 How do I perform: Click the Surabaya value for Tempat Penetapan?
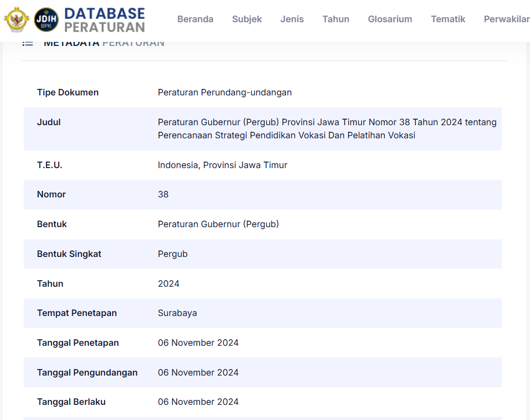coord(177,313)
